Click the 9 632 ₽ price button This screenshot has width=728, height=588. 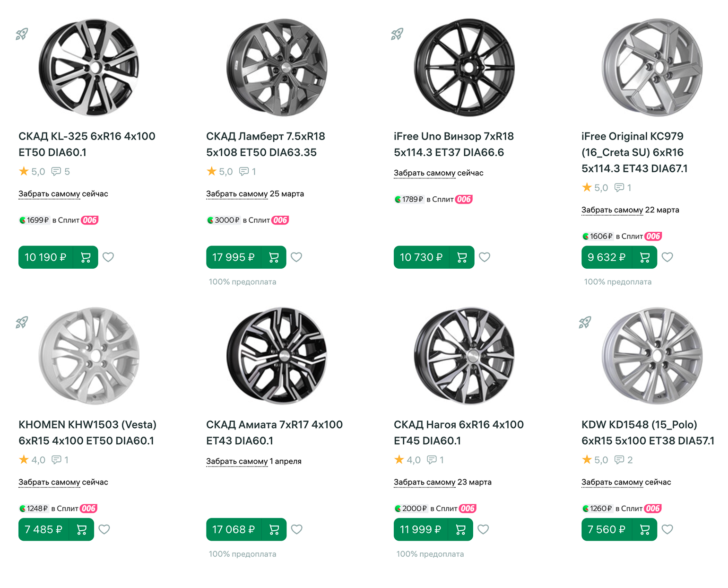(x=607, y=257)
